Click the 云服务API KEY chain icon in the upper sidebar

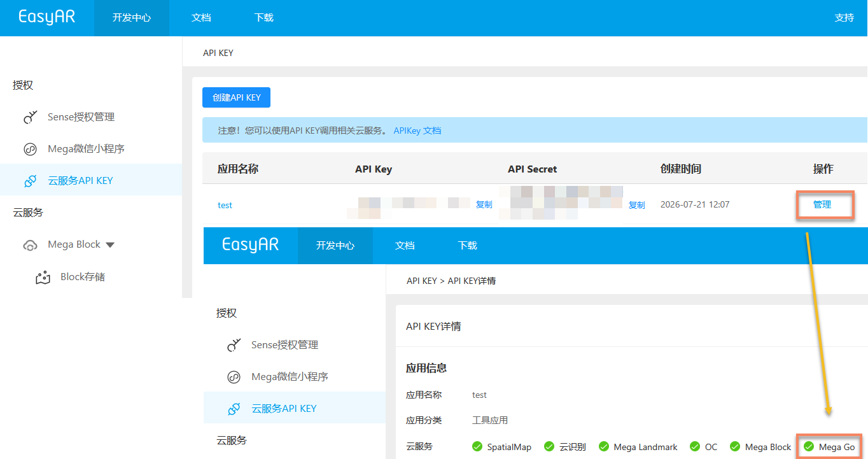click(x=31, y=181)
